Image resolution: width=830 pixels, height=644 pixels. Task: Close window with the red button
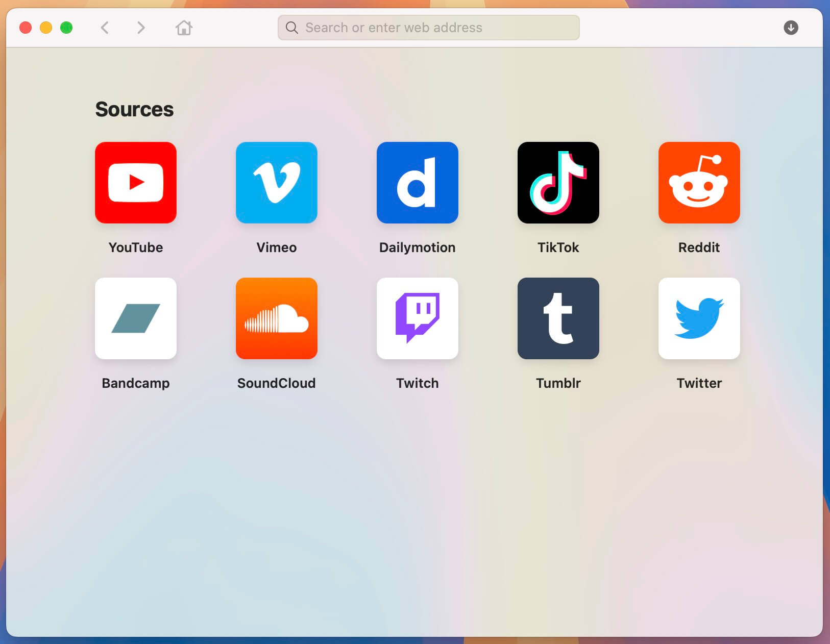pyautogui.click(x=26, y=28)
